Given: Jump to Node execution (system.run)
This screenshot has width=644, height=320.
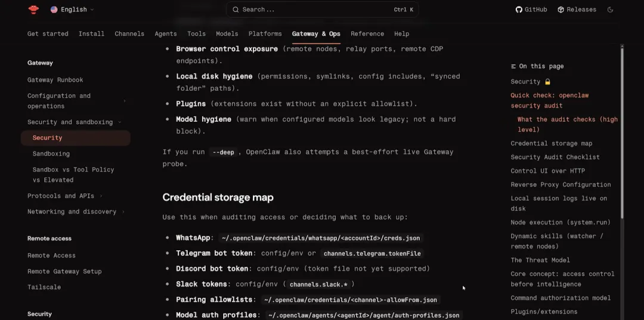Looking at the screenshot, I should (561, 223).
